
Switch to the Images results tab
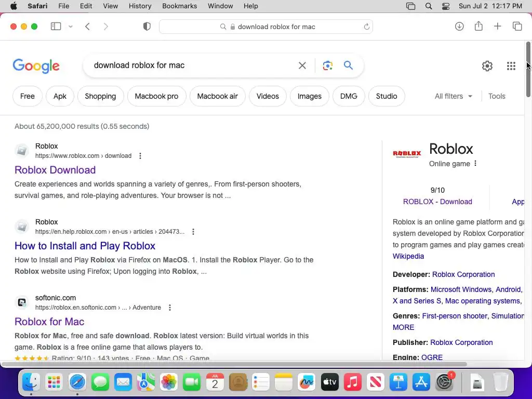click(310, 96)
